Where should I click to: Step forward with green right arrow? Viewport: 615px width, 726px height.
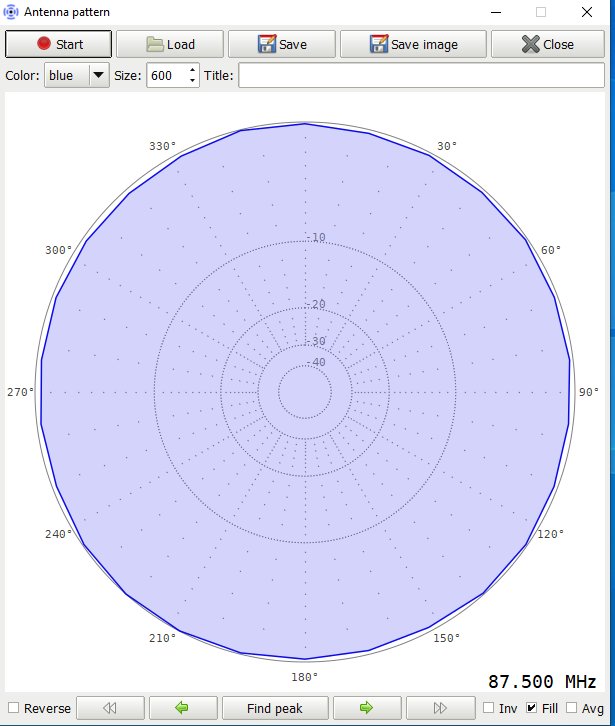pos(366,708)
